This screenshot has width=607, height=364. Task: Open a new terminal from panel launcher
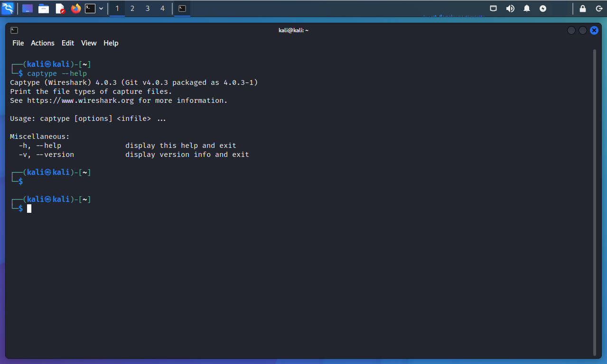90,9
